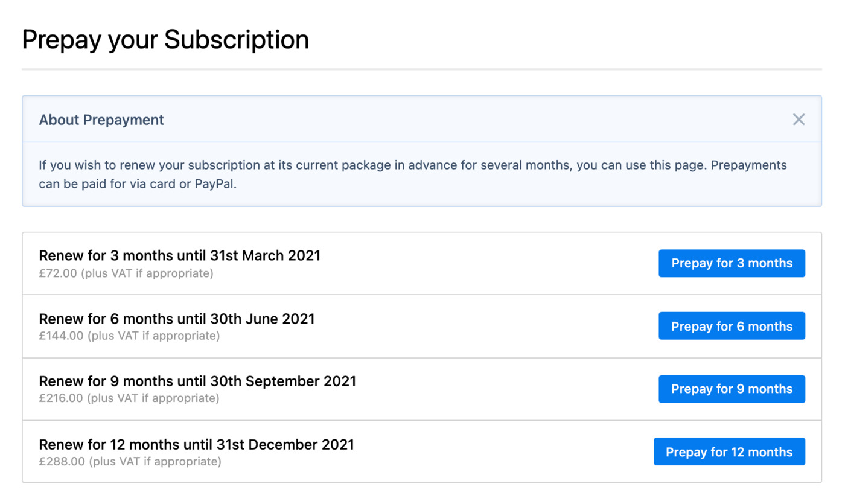
Task: Click the £288.00 price amount
Action: point(62,462)
